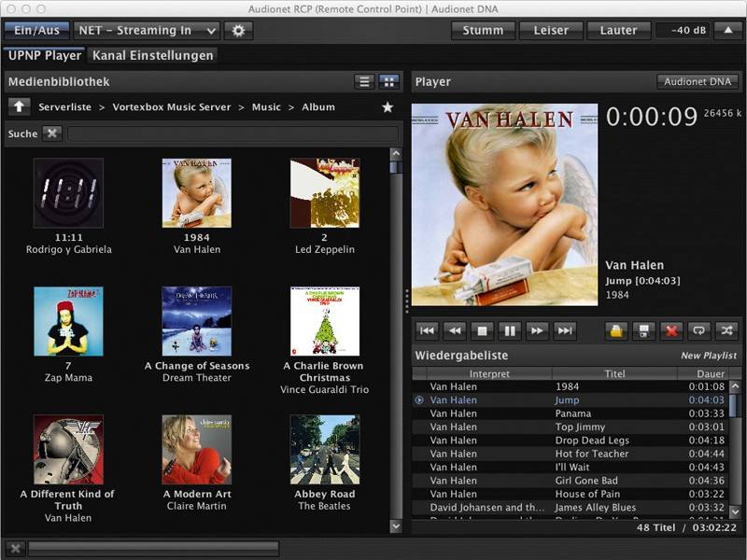Focus the Suche search input field
This screenshot has height=560, width=747.
click(233, 133)
